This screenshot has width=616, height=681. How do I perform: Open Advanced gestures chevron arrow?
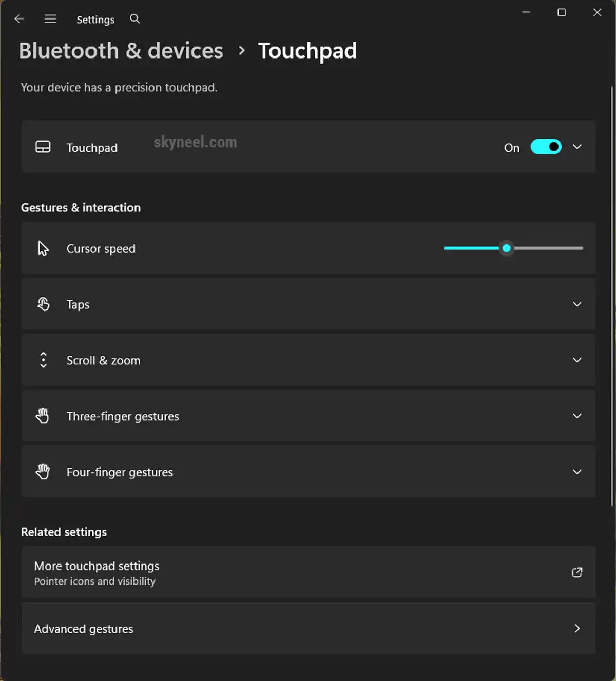(577, 628)
